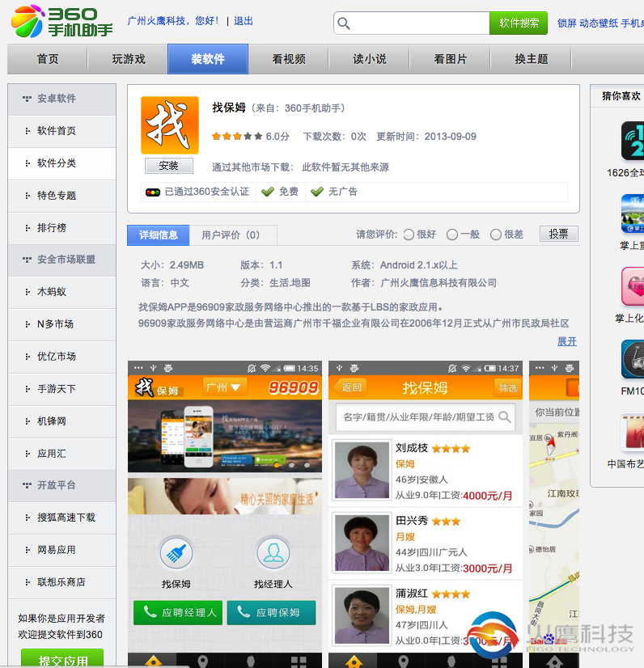Click the 360手机助手 logo
The width and height of the screenshot is (644, 668).
62,21
